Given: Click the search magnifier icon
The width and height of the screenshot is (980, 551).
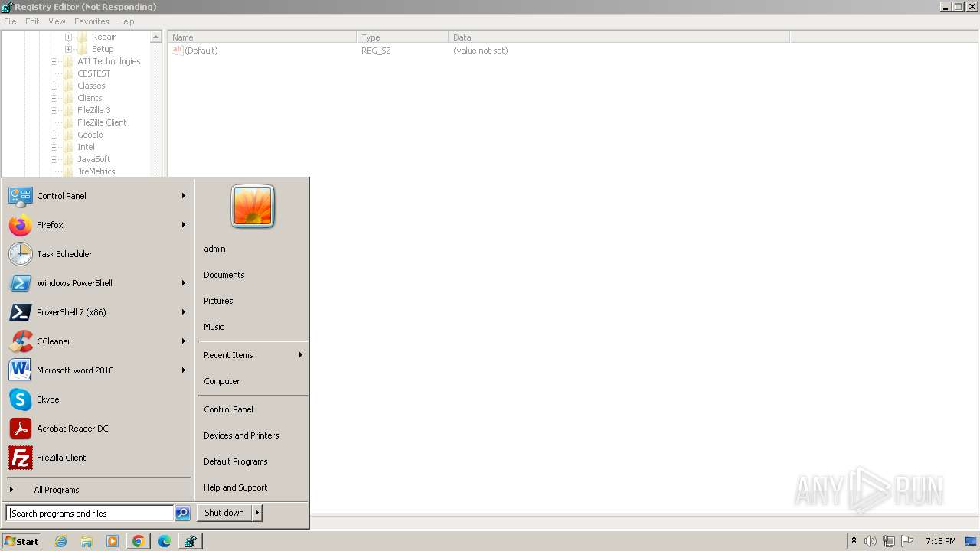Looking at the screenshot, I should coord(182,514).
